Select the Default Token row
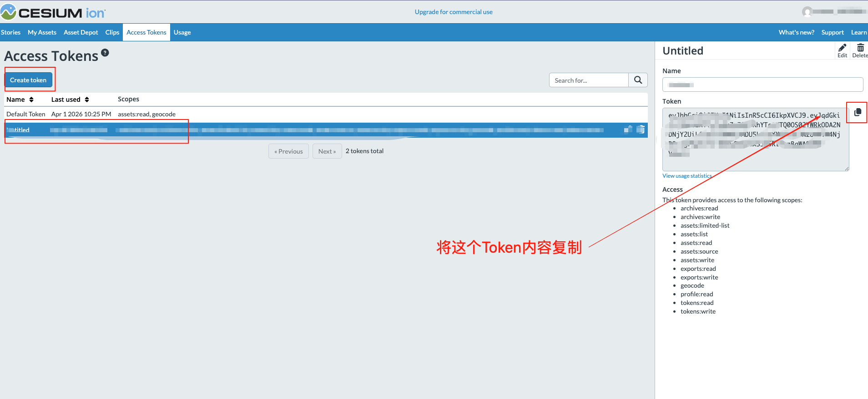The width and height of the screenshot is (868, 399). click(26, 114)
